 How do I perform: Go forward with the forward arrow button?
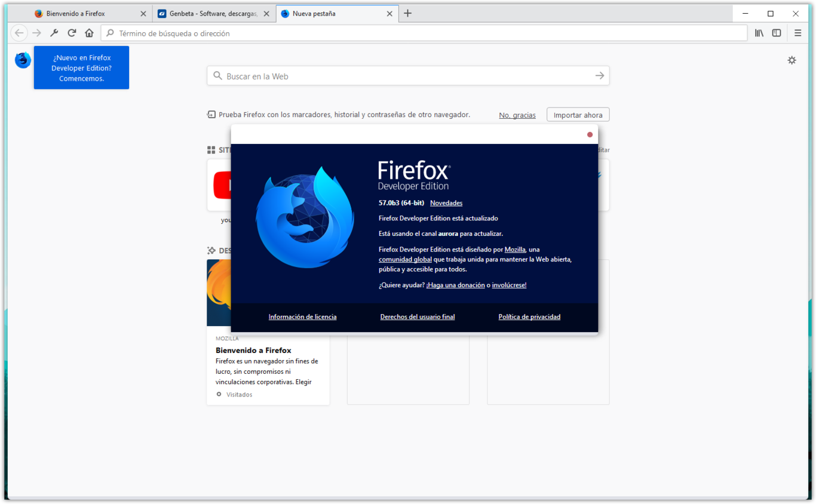(x=37, y=33)
